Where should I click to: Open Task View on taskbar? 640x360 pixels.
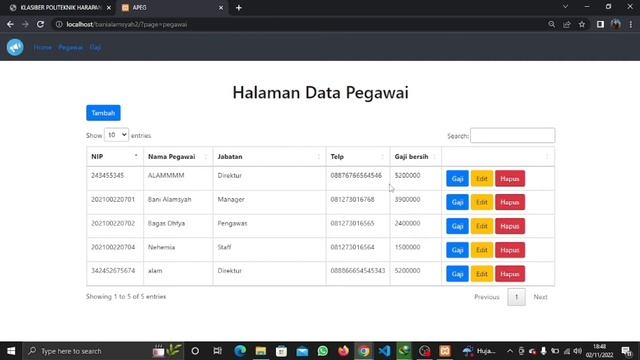tap(218, 351)
